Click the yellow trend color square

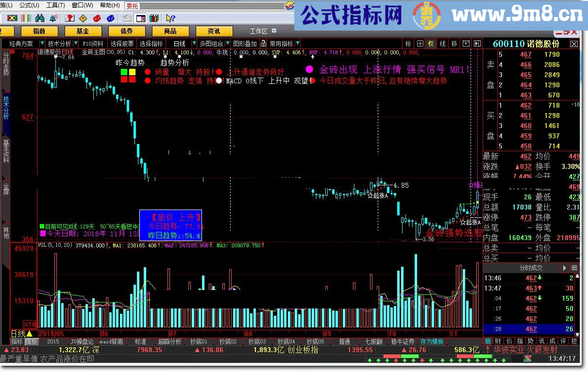(132, 72)
